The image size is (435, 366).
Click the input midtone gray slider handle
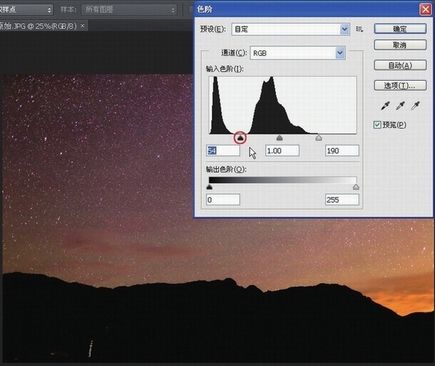279,137
